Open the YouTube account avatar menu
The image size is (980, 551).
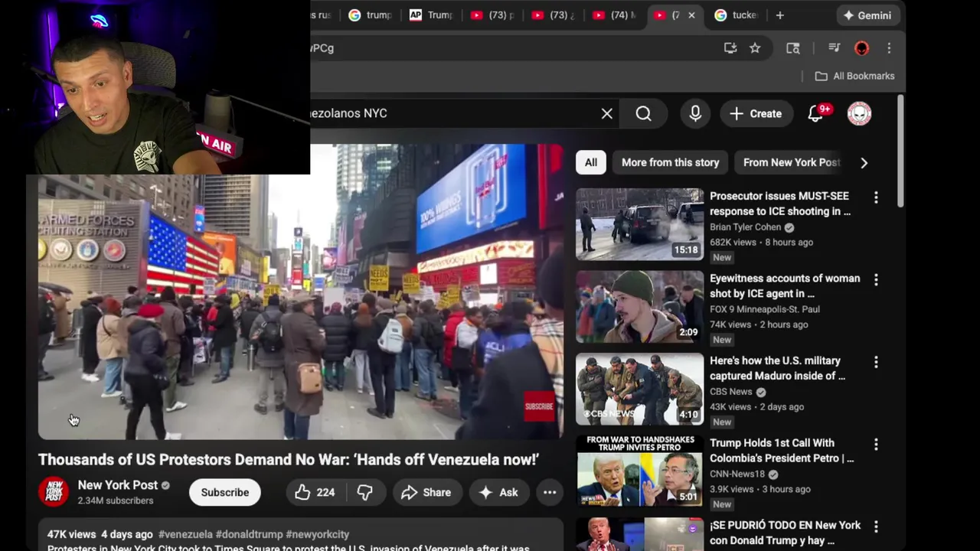pyautogui.click(x=860, y=113)
